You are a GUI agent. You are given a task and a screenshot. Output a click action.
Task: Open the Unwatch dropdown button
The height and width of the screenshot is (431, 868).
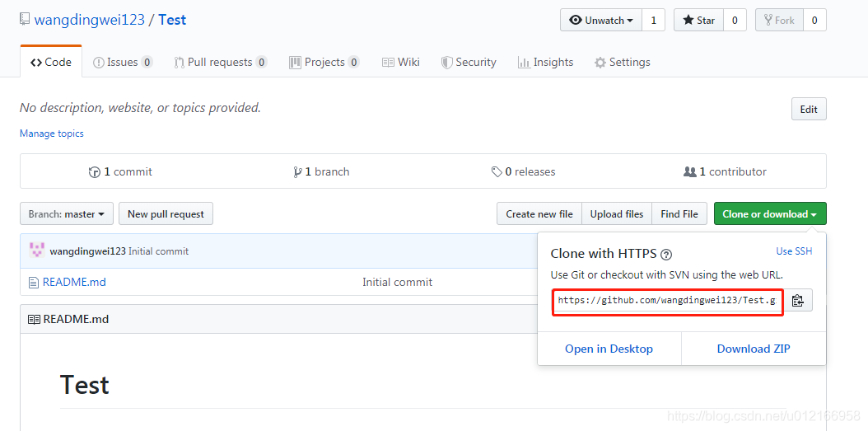pos(601,20)
